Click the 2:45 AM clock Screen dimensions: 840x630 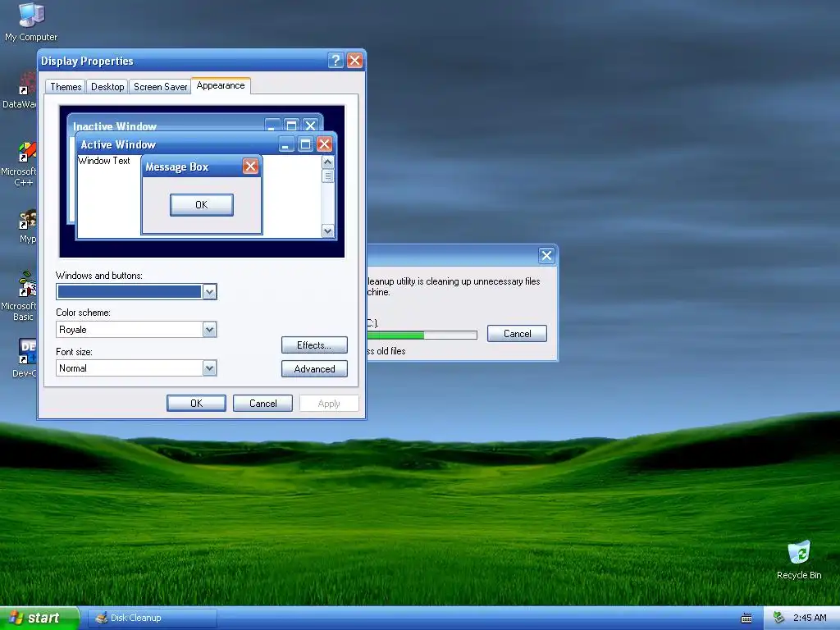tap(810, 618)
